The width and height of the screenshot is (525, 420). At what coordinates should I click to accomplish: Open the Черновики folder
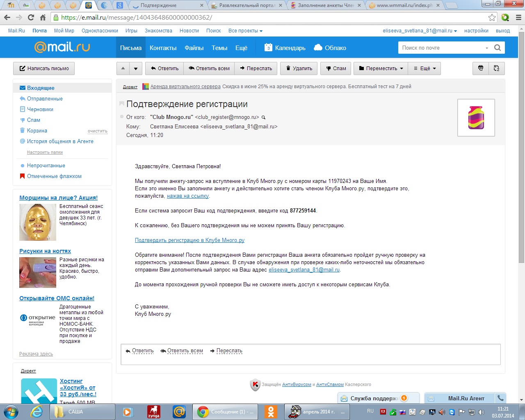(x=40, y=109)
